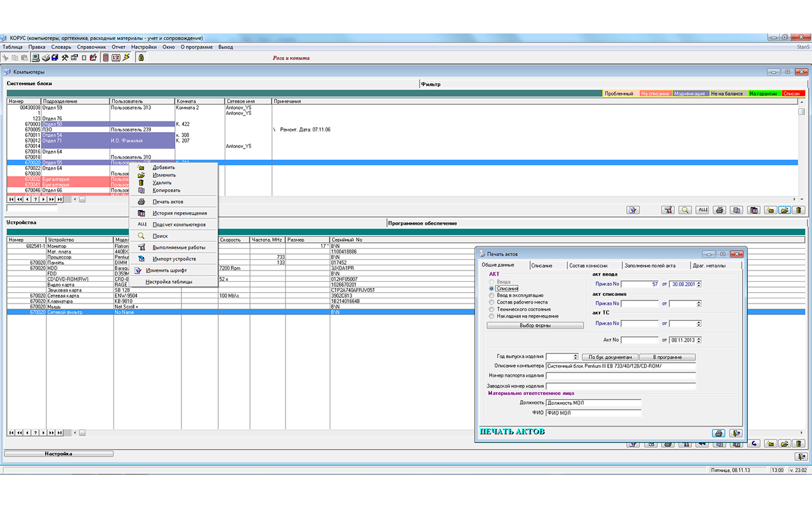The image size is (812, 508).
Task: Click the trash delete button under system blocks
Action: click(x=799, y=210)
